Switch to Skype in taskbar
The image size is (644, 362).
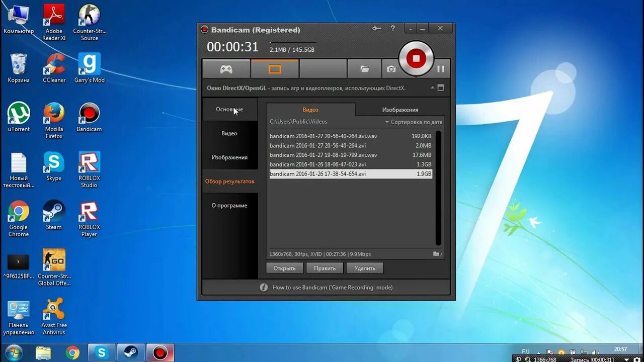coord(102,353)
